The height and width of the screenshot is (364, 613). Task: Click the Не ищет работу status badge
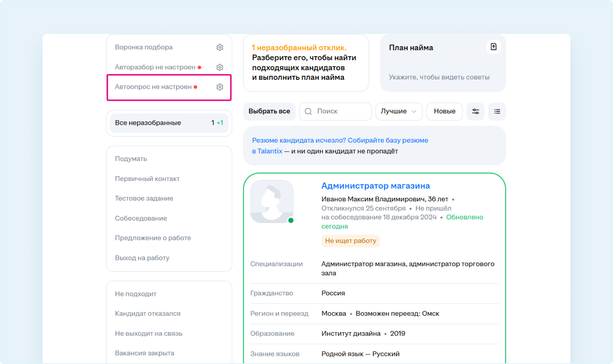[351, 241]
